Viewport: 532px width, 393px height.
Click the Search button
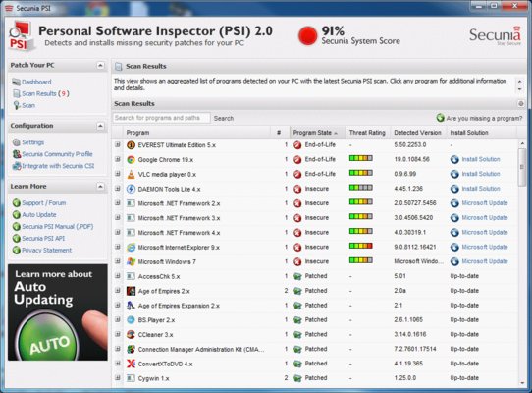click(x=224, y=118)
